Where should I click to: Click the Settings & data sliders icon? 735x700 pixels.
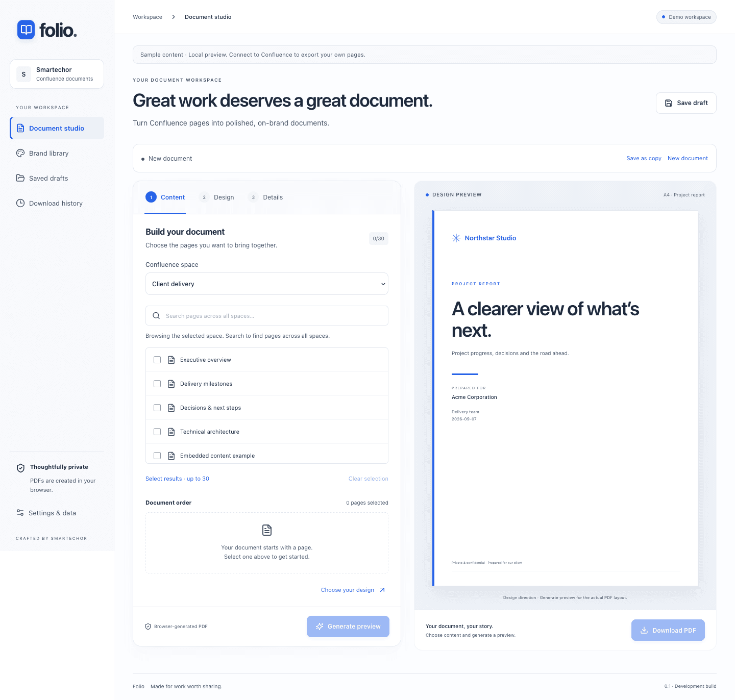pyautogui.click(x=20, y=513)
